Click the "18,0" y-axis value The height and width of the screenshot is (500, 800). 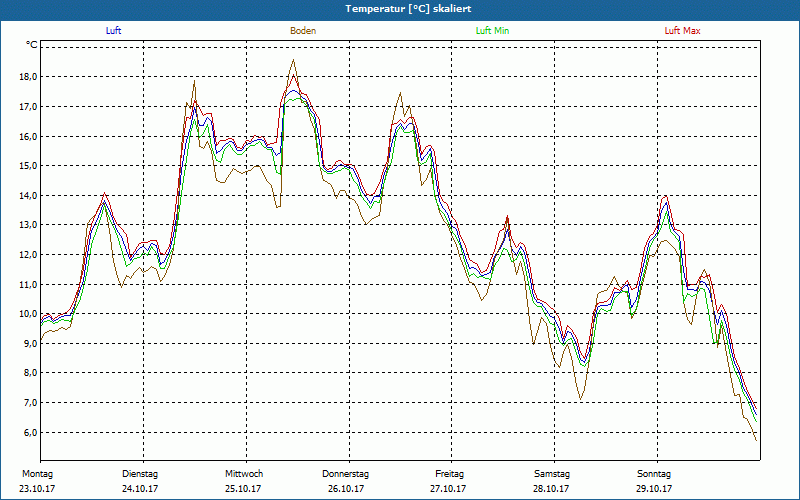pos(29,77)
